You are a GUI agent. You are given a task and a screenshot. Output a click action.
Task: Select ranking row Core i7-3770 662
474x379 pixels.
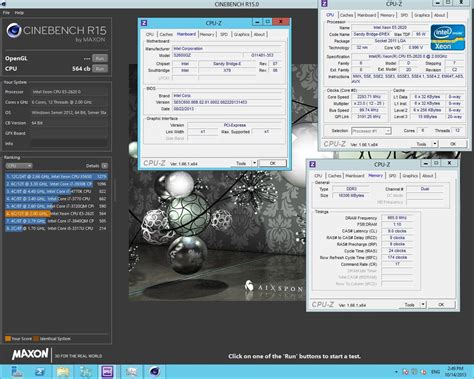tap(56, 199)
